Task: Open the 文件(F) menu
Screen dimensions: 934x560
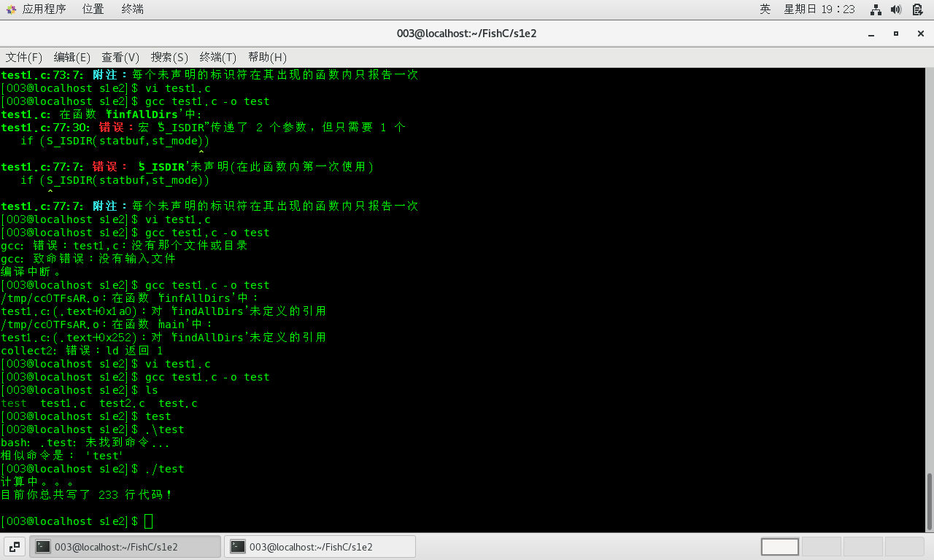Action: tap(24, 57)
